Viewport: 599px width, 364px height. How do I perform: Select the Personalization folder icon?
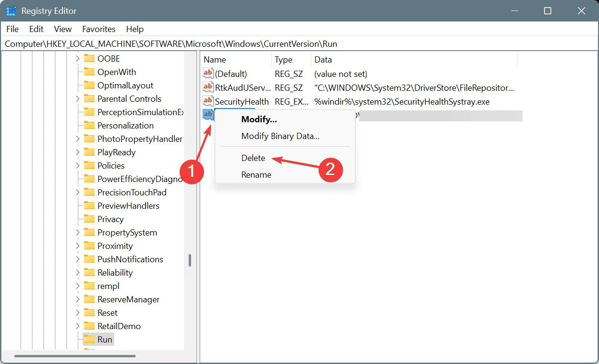(89, 126)
